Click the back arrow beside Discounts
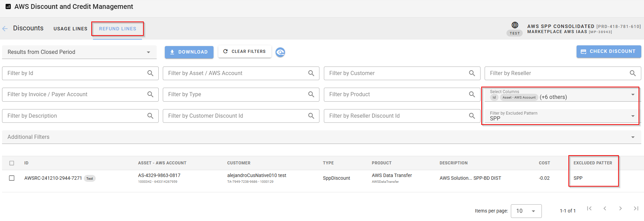The width and height of the screenshot is (644, 221). (5, 29)
